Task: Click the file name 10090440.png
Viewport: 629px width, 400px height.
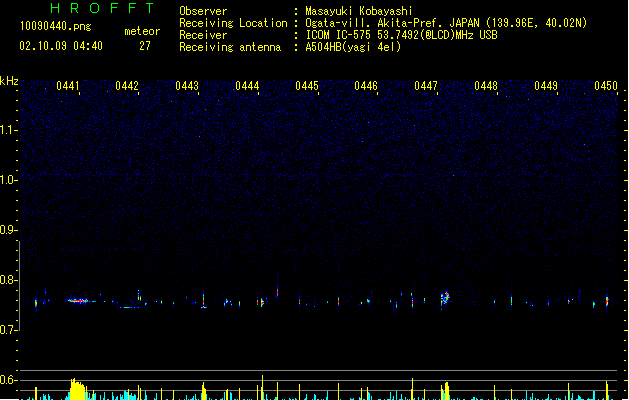Action: [x=56, y=26]
